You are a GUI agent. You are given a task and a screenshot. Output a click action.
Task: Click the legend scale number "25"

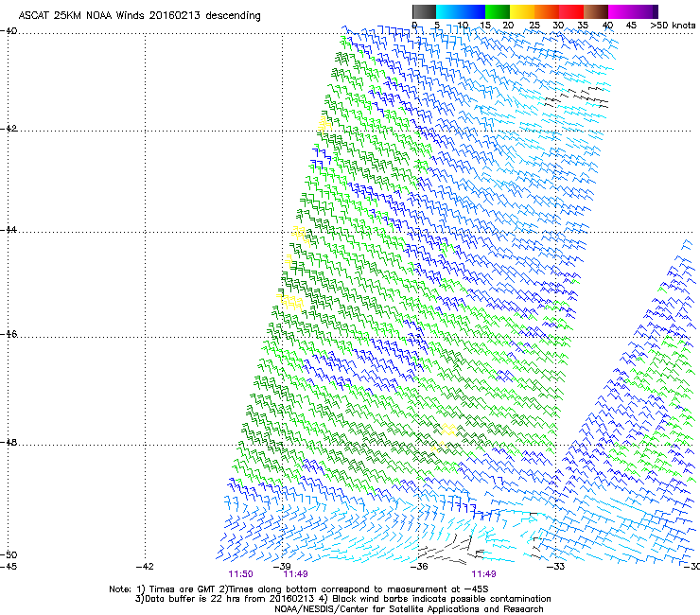pos(534,26)
